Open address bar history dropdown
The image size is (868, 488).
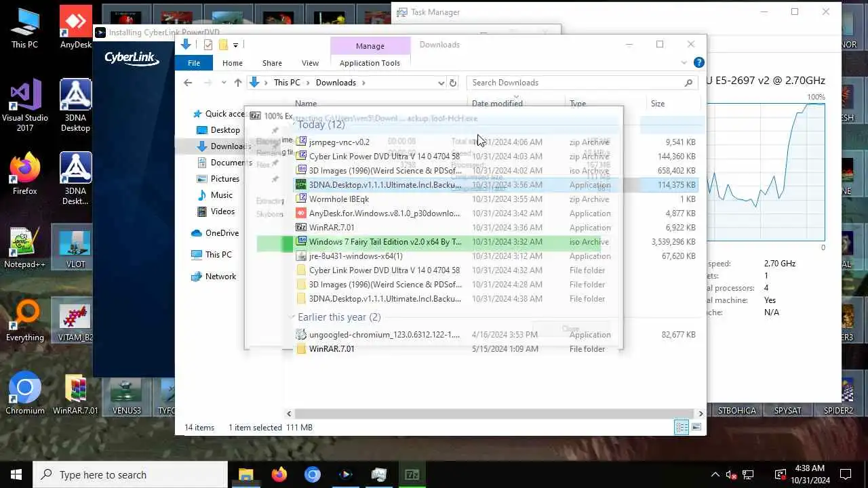click(441, 83)
